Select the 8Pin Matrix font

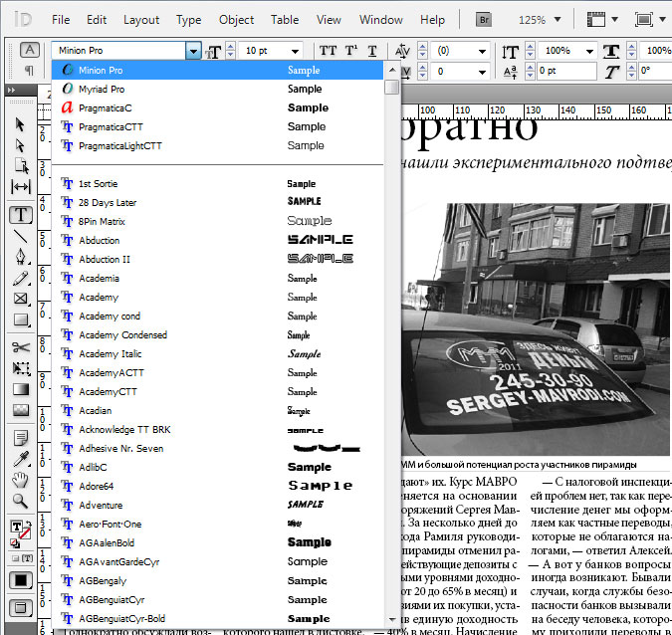point(217,222)
